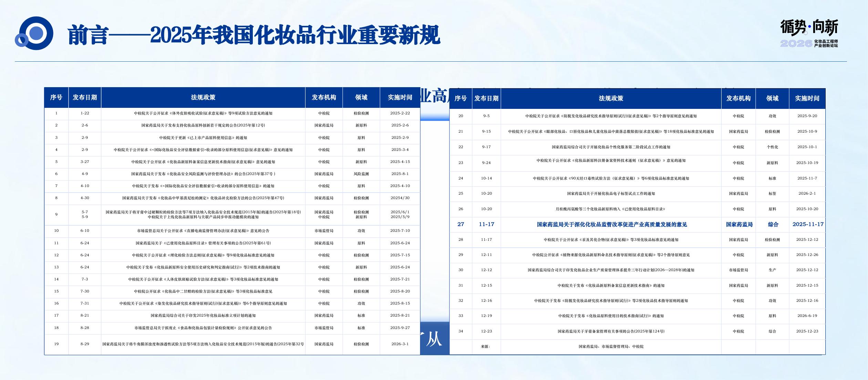Click source text 国家药监局、市场监督管理局、中检院
The image size is (868, 380).
[611, 347]
